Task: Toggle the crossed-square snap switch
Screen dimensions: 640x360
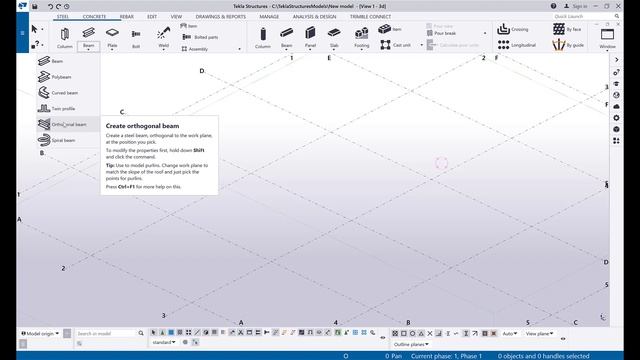Action: pos(395,333)
